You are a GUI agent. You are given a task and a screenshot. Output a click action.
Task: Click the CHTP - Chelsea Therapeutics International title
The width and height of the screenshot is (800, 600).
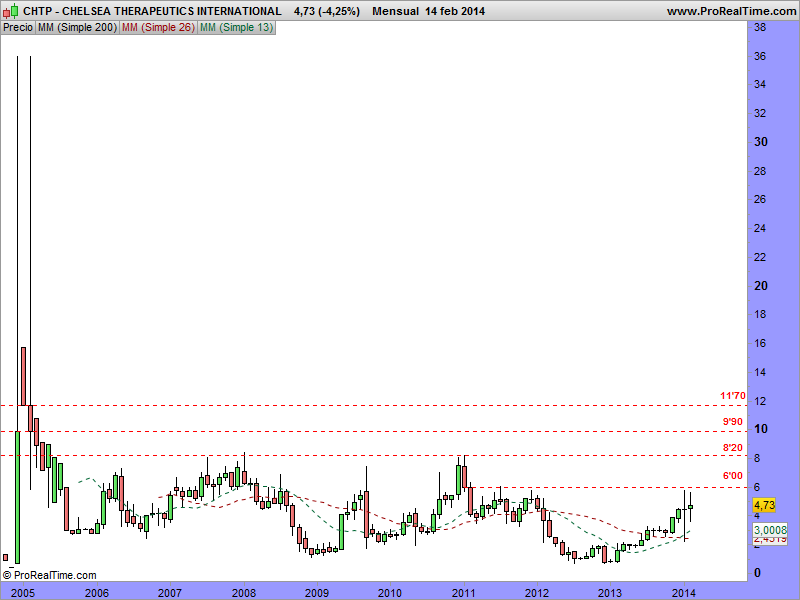coord(152,11)
